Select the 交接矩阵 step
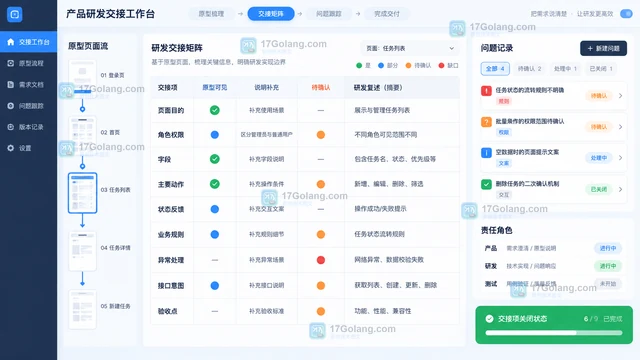 [x=271, y=14]
